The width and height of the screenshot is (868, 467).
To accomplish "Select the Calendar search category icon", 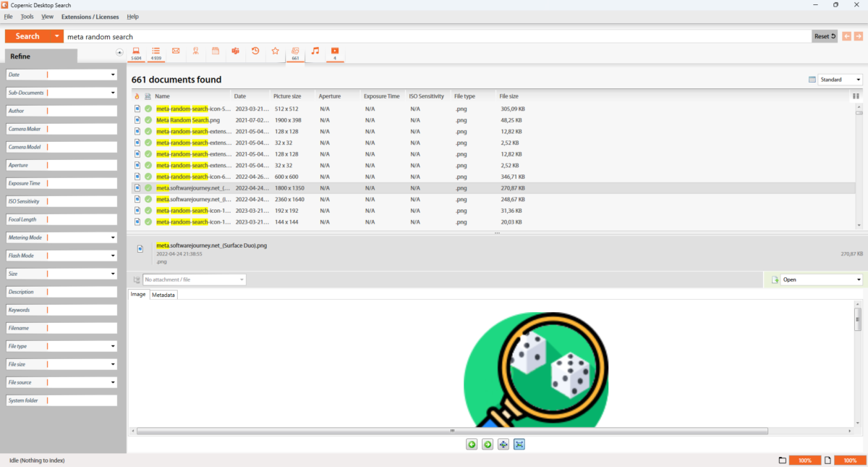I will [216, 51].
